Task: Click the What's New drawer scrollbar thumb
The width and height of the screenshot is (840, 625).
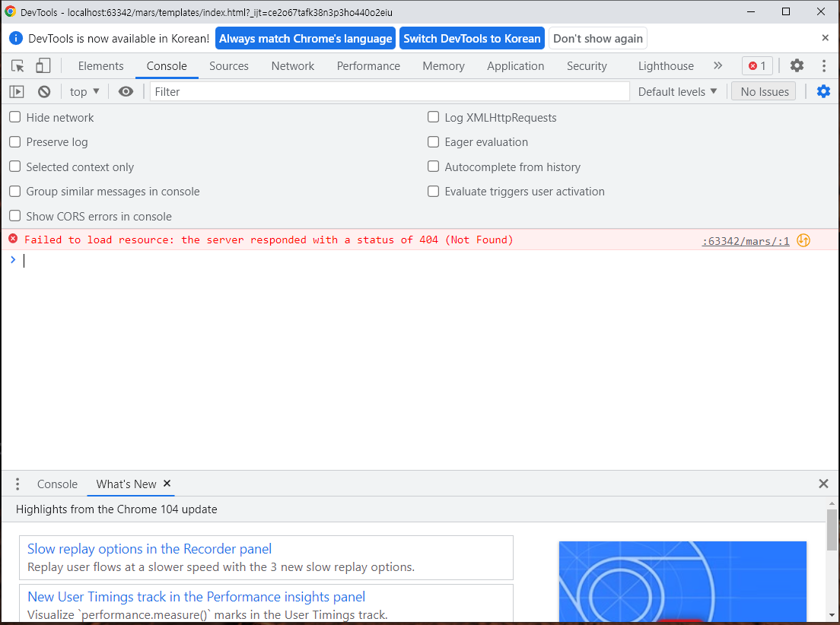Action: pos(832,529)
